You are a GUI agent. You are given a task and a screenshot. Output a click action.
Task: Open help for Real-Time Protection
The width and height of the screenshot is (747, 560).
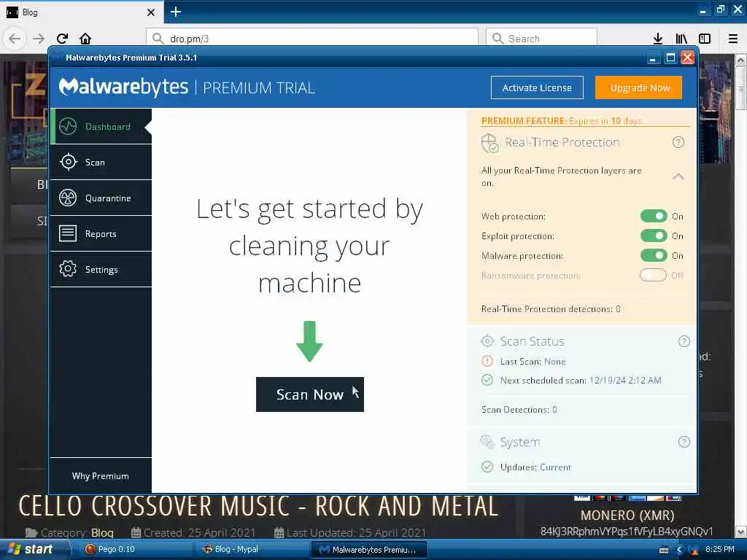pyautogui.click(x=678, y=142)
